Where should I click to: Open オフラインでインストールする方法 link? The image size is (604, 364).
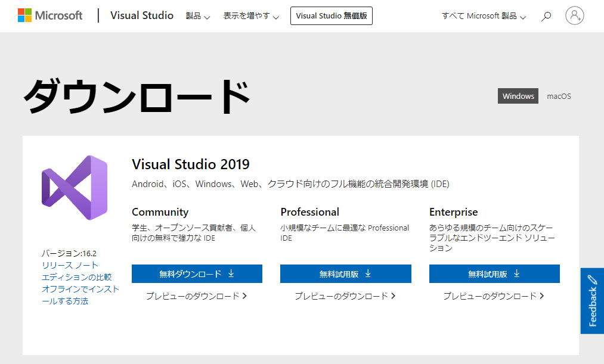coord(80,295)
